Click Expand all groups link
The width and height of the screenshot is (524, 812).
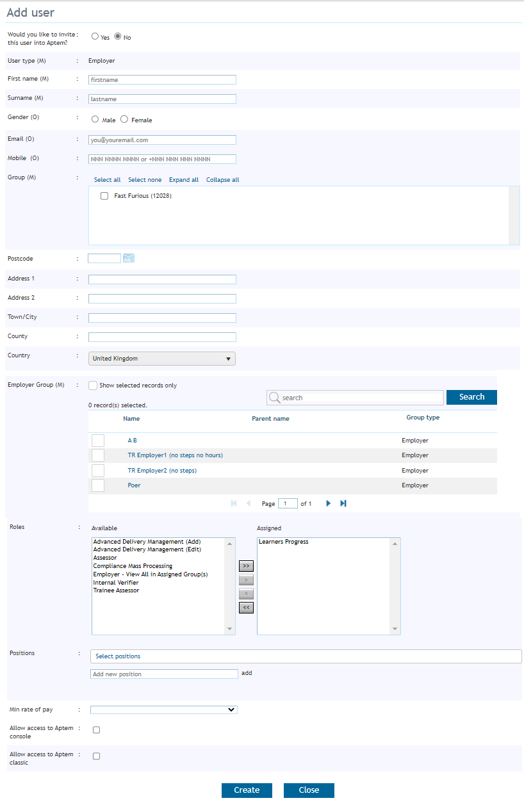[x=184, y=180]
